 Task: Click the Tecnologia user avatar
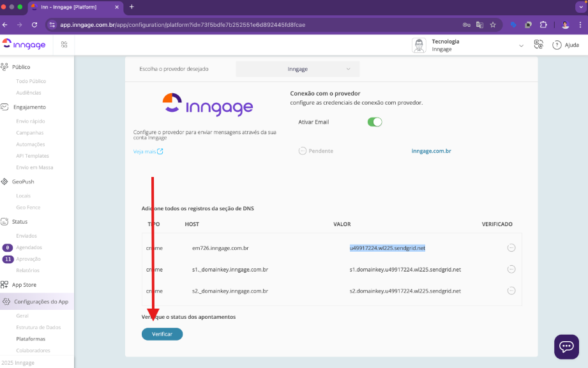pyautogui.click(x=419, y=45)
